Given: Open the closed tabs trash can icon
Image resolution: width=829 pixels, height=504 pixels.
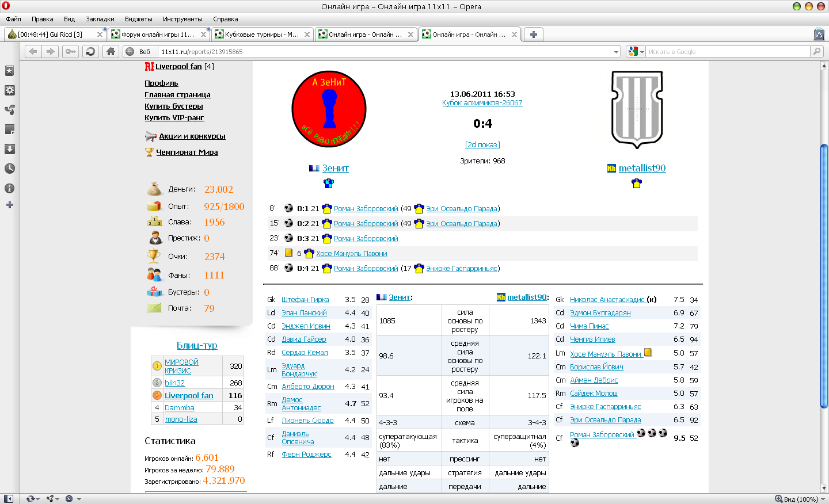Looking at the screenshot, I should (819, 35).
